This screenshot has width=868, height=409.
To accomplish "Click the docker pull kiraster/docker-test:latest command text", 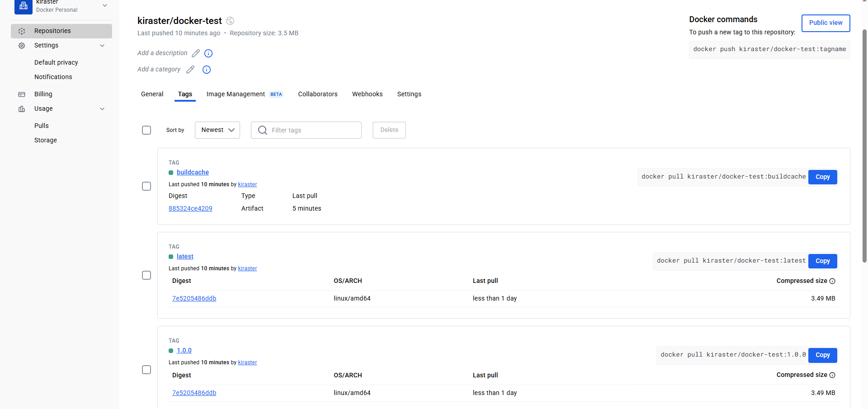I will click(x=731, y=261).
